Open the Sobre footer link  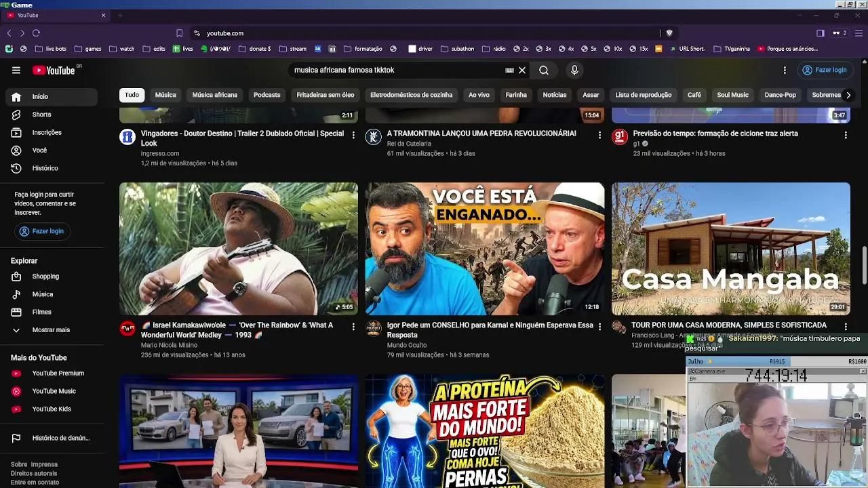pos(19,464)
